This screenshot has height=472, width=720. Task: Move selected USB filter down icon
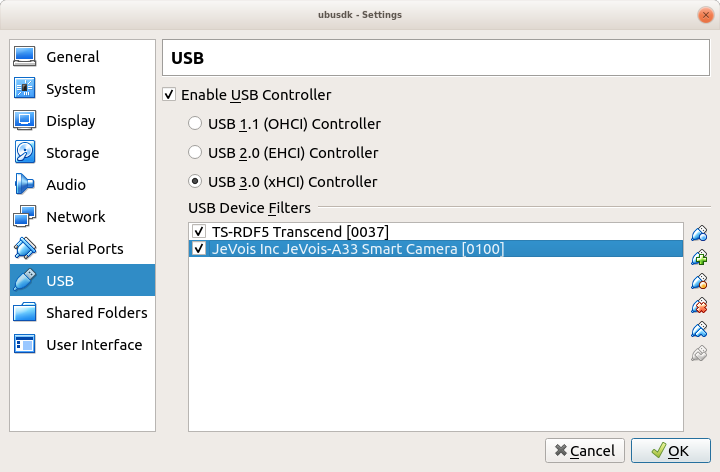pos(699,353)
